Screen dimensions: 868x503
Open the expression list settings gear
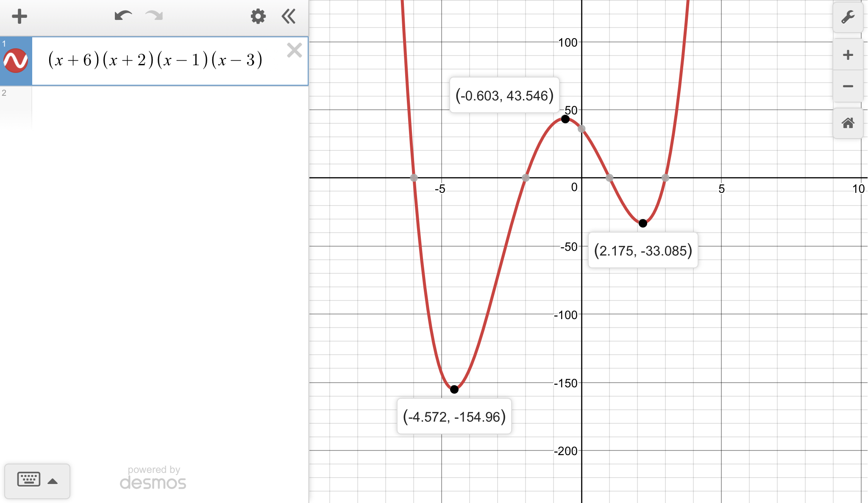[x=258, y=17]
